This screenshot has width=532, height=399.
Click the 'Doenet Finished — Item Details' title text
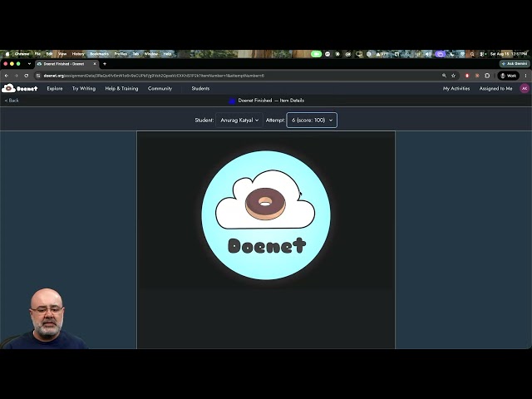tap(271, 101)
